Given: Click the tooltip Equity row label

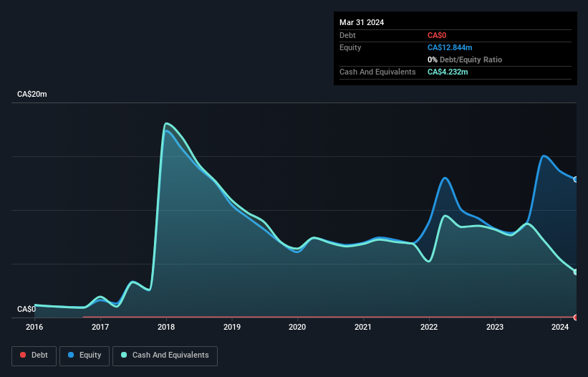Looking at the screenshot, I should pyautogui.click(x=350, y=47).
